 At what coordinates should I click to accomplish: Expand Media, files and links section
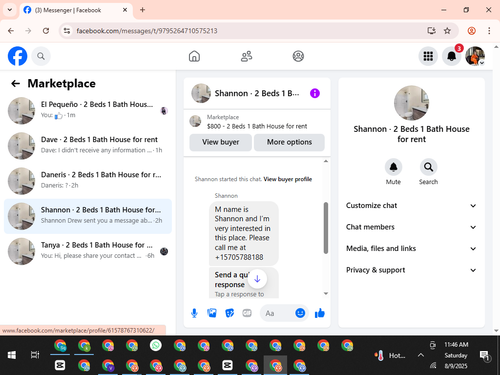[411, 248]
